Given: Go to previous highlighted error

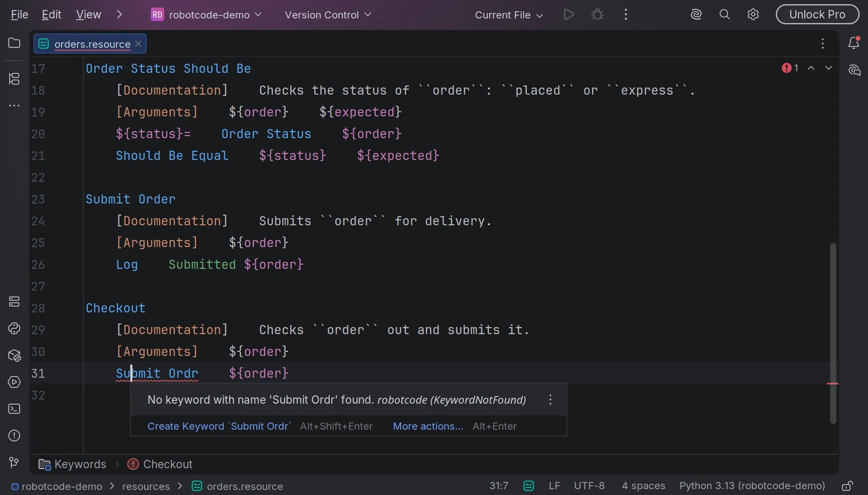Looking at the screenshot, I should 811,68.
